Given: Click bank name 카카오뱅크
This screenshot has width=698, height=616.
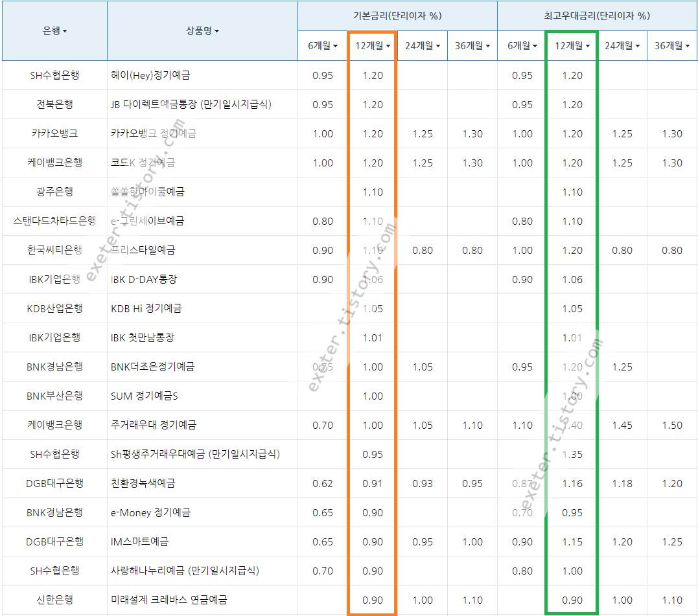Looking at the screenshot, I should pyautogui.click(x=54, y=133).
